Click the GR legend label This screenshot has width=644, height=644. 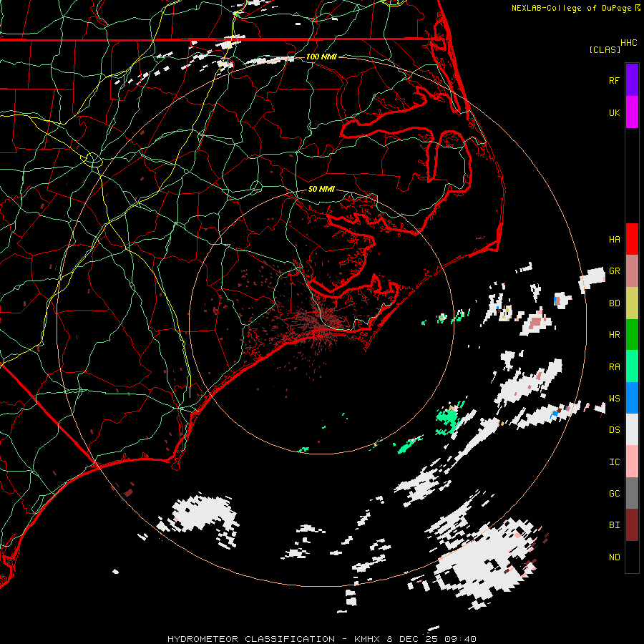(615, 271)
